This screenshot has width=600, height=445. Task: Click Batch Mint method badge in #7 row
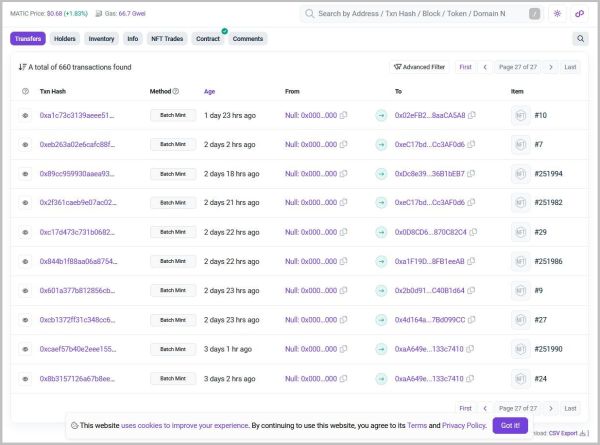[x=173, y=145]
